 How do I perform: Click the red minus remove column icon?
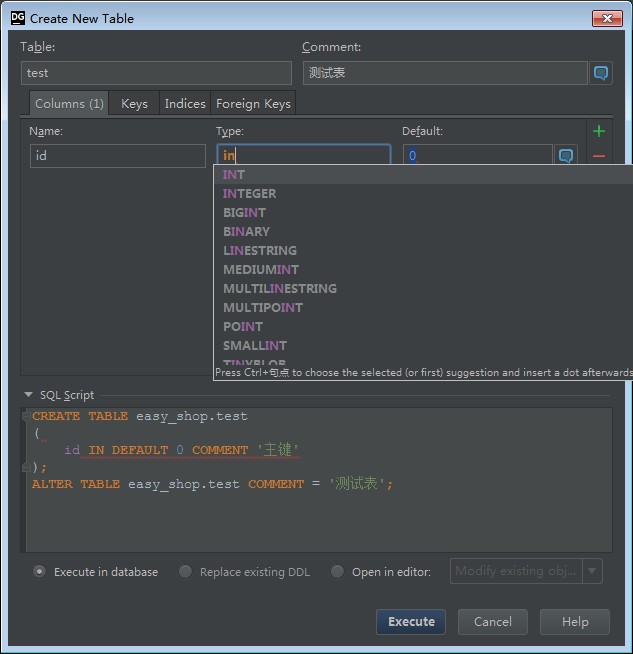point(599,156)
